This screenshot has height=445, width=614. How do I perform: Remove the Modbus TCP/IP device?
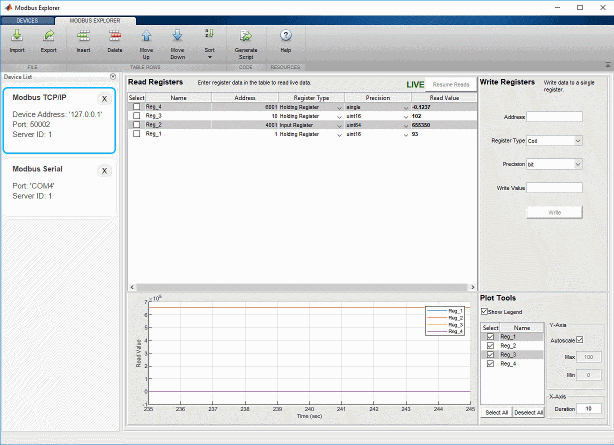click(104, 99)
